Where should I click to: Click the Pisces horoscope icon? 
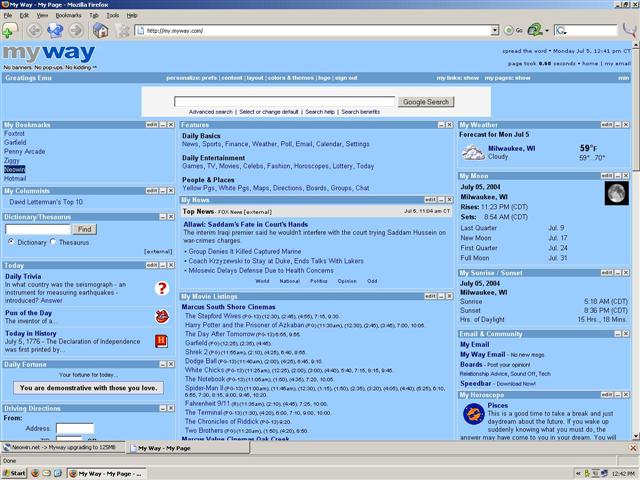click(x=473, y=413)
